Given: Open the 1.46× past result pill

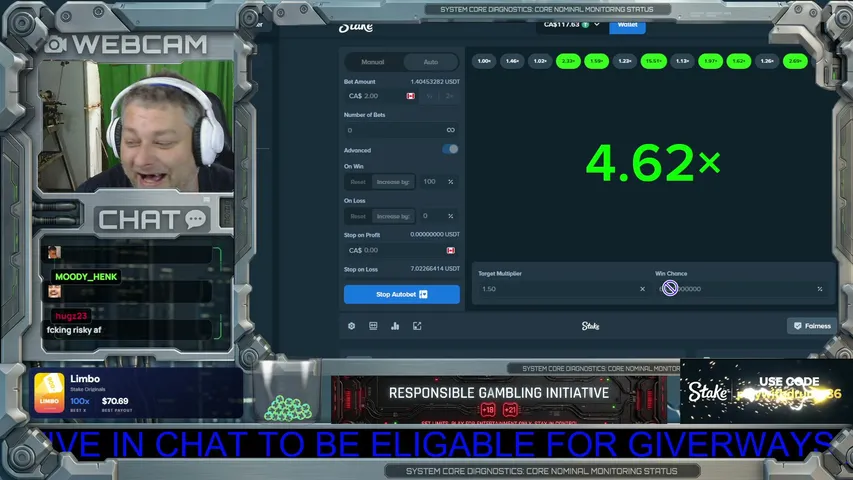Looking at the screenshot, I should click(512, 61).
